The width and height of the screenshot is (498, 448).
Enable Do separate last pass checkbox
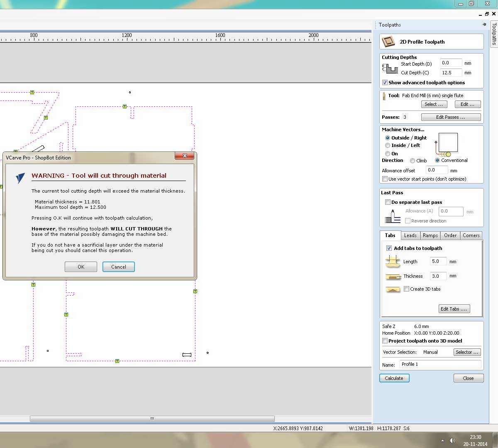pos(388,202)
